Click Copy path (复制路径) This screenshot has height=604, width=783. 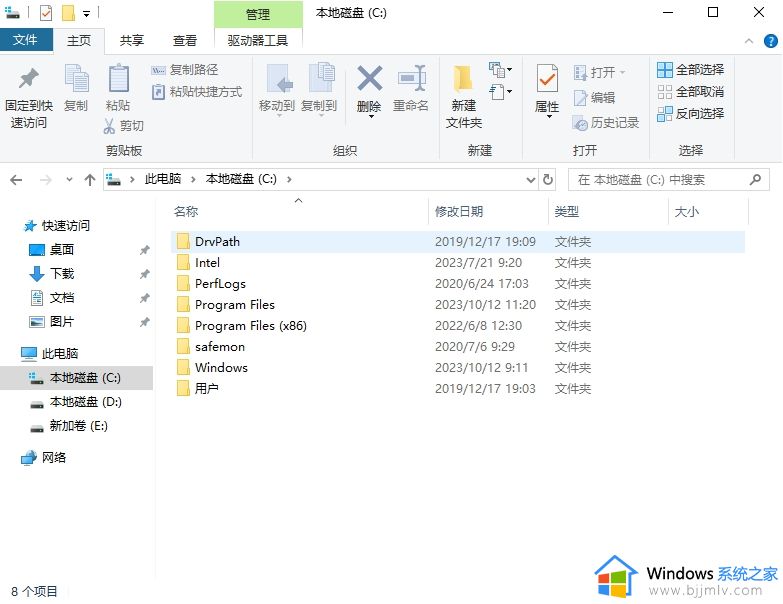(x=184, y=70)
